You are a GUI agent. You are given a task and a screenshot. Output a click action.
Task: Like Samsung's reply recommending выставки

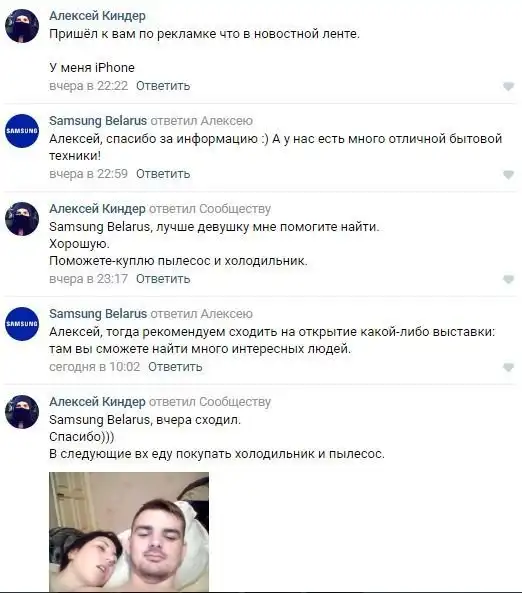[508, 367]
